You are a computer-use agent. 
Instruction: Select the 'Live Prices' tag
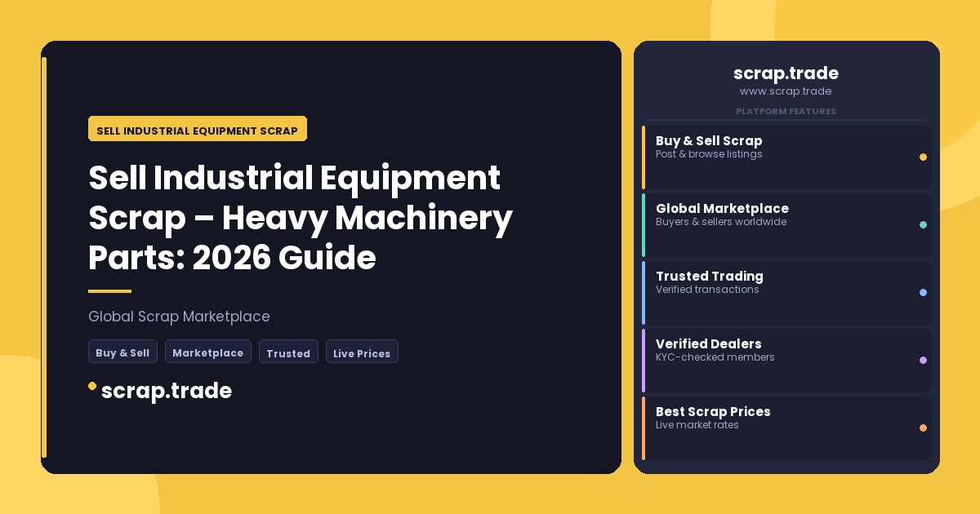(x=362, y=352)
